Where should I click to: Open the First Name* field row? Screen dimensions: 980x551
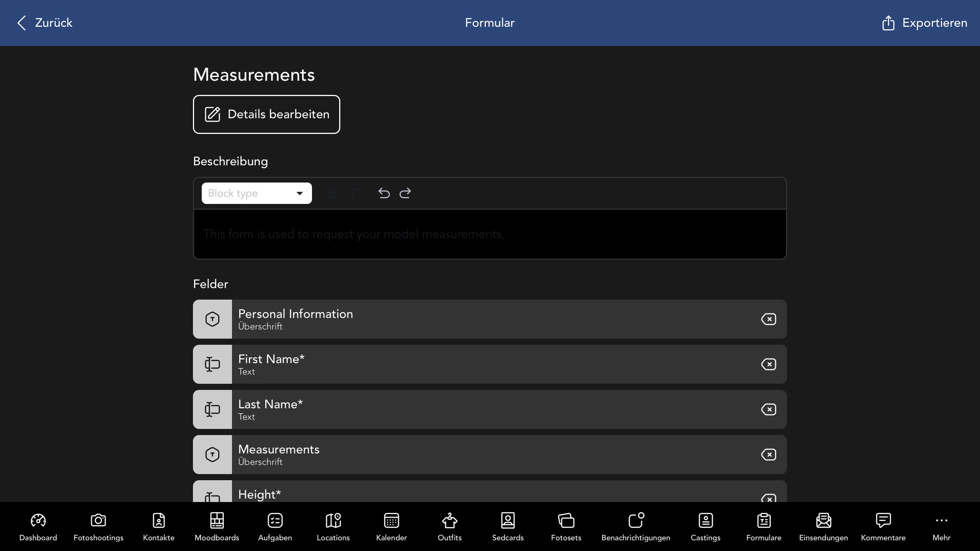(x=490, y=364)
